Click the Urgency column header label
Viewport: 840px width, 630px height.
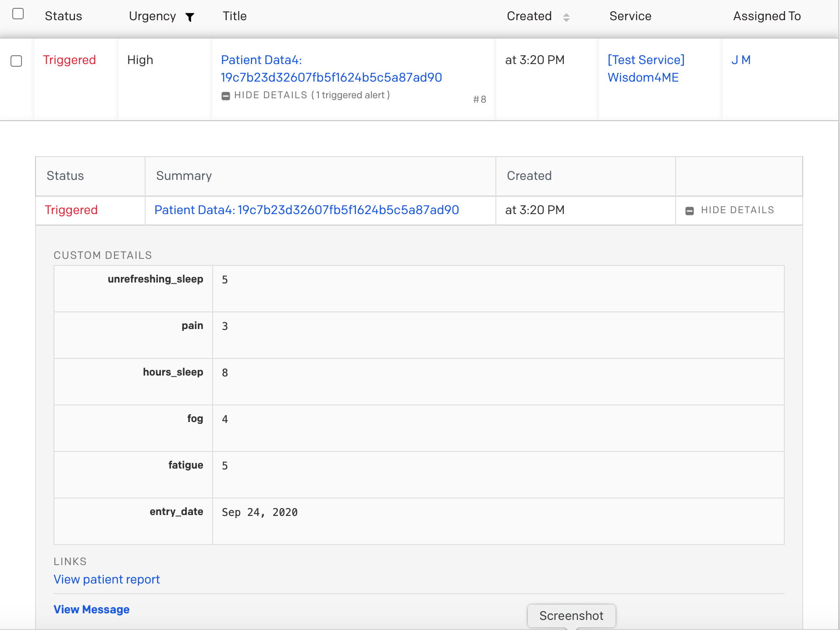click(152, 16)
